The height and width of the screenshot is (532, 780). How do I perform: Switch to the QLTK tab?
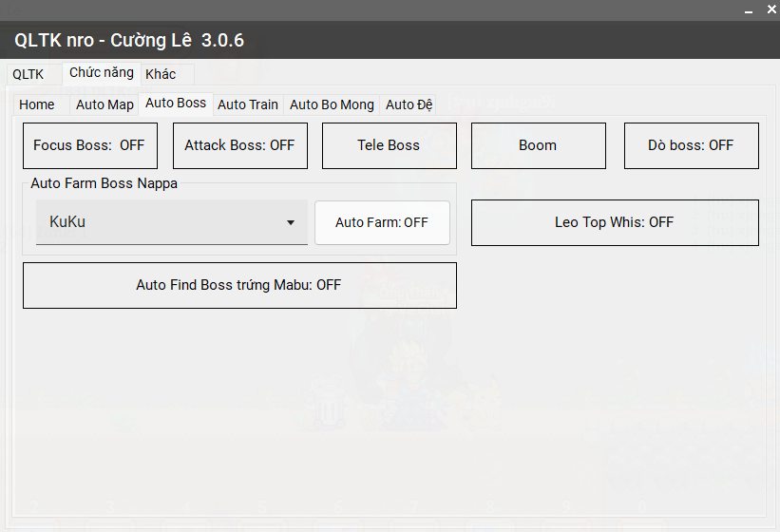pos(29,74)
